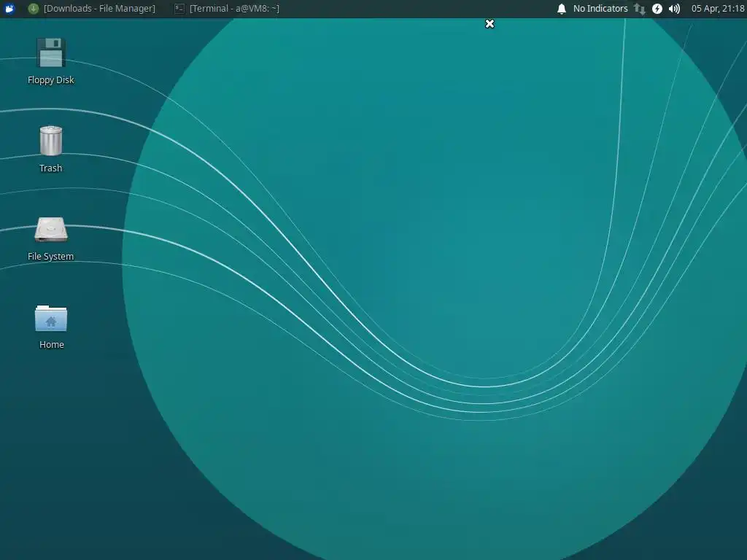
Task: Click the Trash label text
Action: click(x=50, y=168)
